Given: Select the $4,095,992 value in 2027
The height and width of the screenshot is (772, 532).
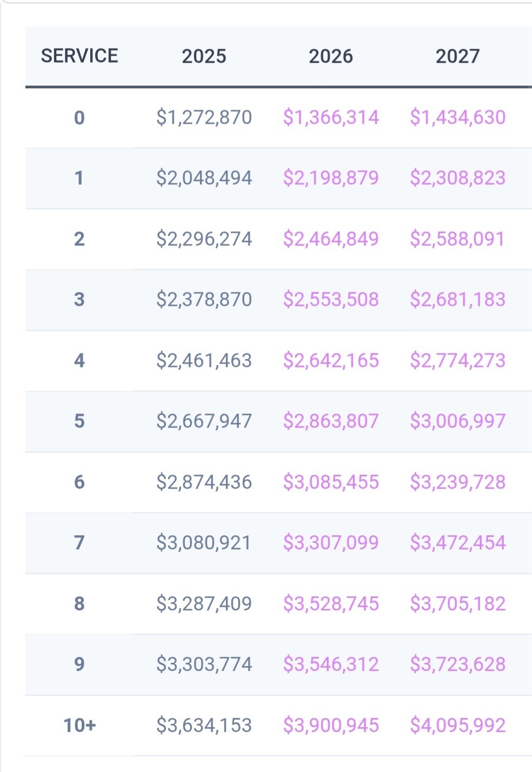Looking at the screenshot, I should [457, 726].
